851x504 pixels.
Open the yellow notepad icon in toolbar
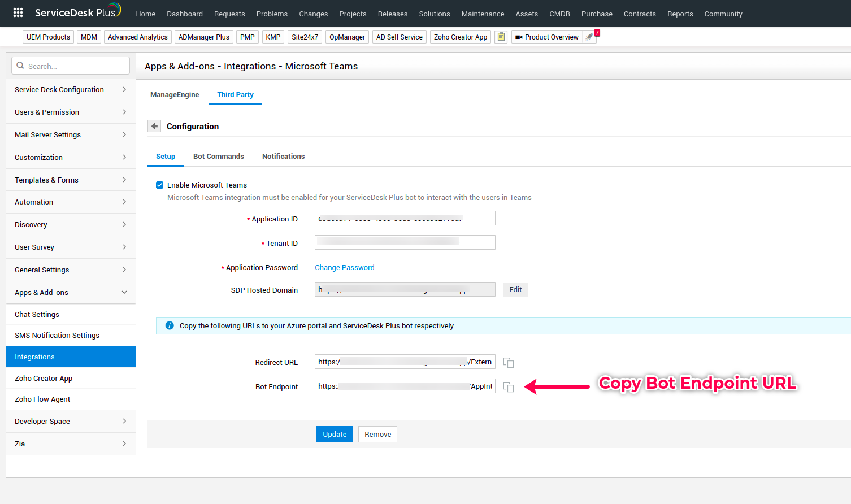click(501, 37)
